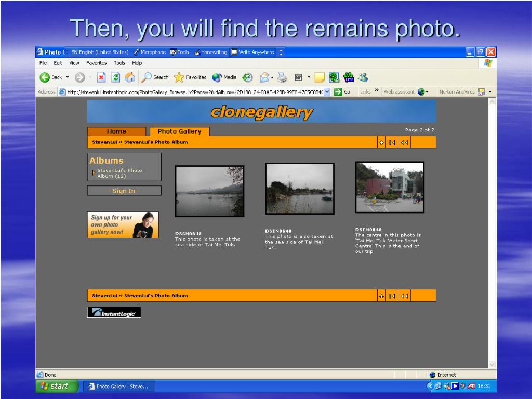
Task: Click top bar up-level arrow icon
Action: 382,142
